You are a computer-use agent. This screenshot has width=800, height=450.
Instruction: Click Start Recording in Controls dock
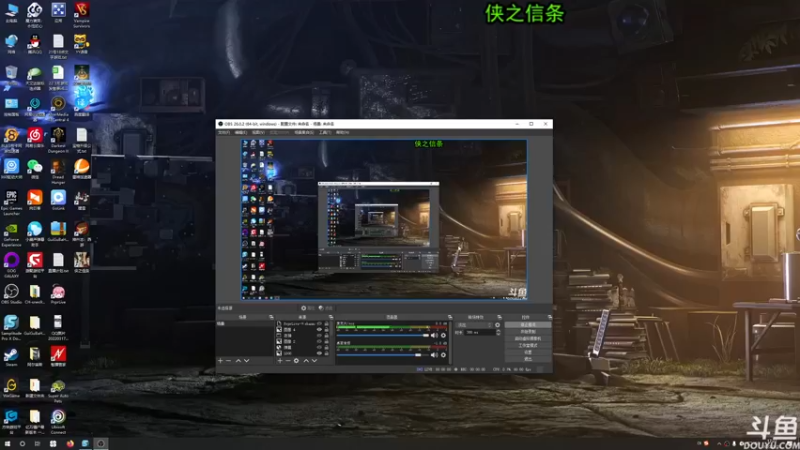click(528, 332)
